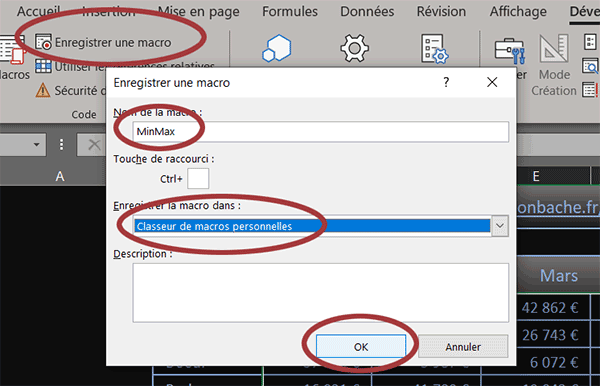Select column A header
Image resolution: width=600 pixels, height=386 pixels.
click(x=60, y=177)
